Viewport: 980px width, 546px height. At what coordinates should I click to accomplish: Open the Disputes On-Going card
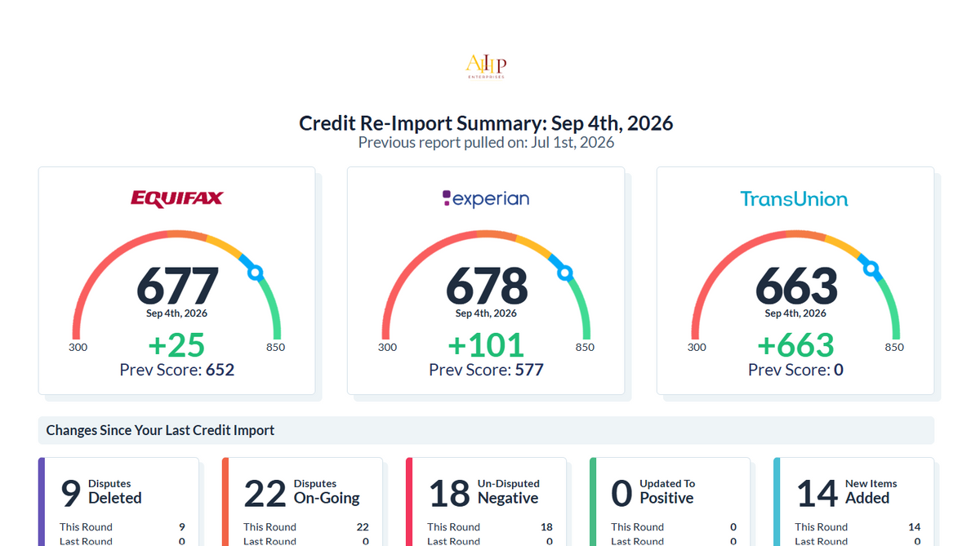[302, 502]
